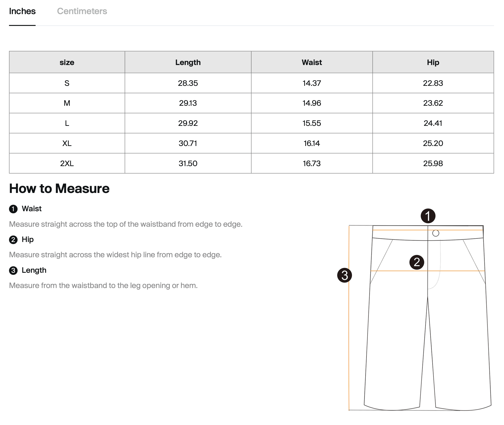Click the How to Measure heading
The width and height of the screenshot is (504, 425).
coord(59,188)
